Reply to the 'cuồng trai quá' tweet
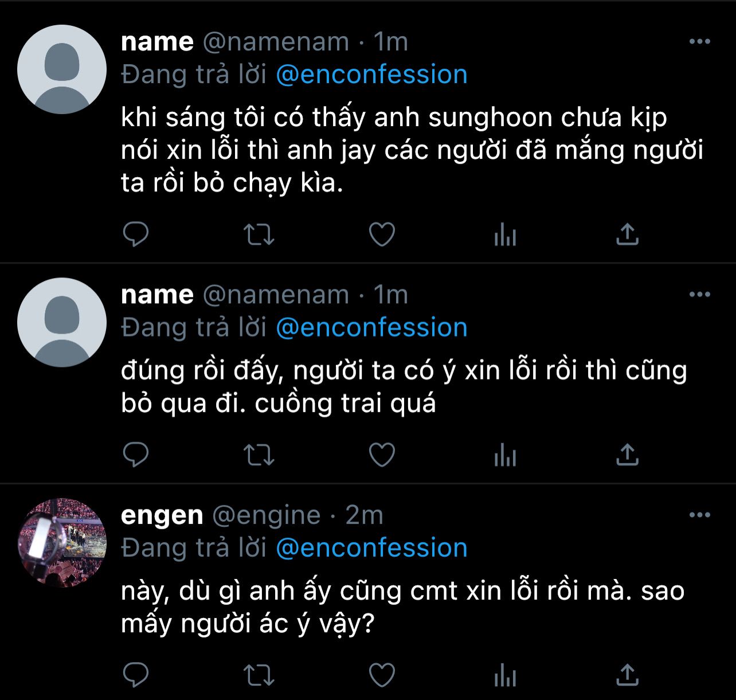The width and height of the screenshot is (736, 700). (136, 455)
